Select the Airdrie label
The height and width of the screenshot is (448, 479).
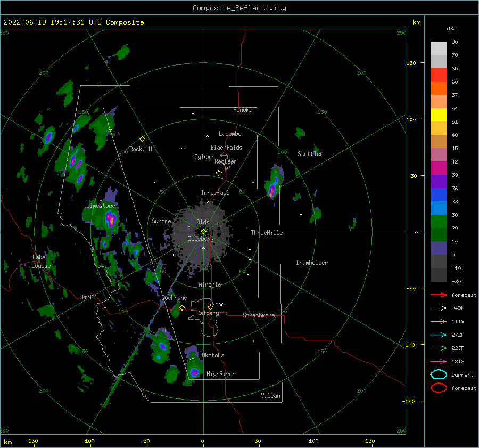pyautogui.click(x=210, y=284)
